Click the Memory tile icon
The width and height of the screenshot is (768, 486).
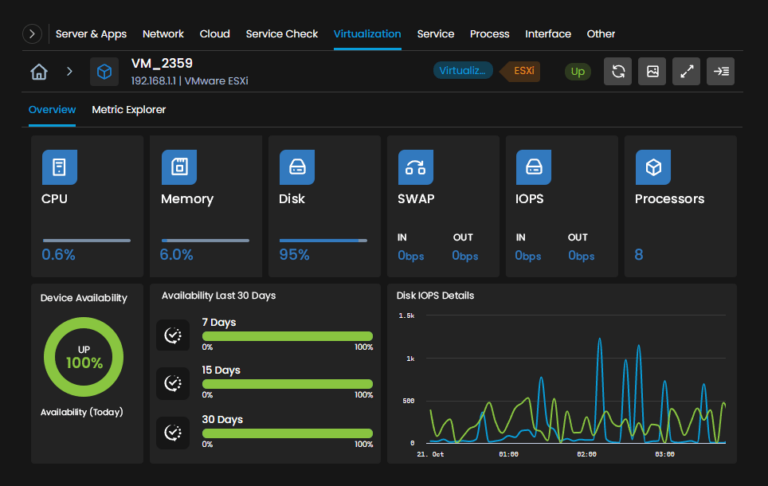click(x=179, y=167)
